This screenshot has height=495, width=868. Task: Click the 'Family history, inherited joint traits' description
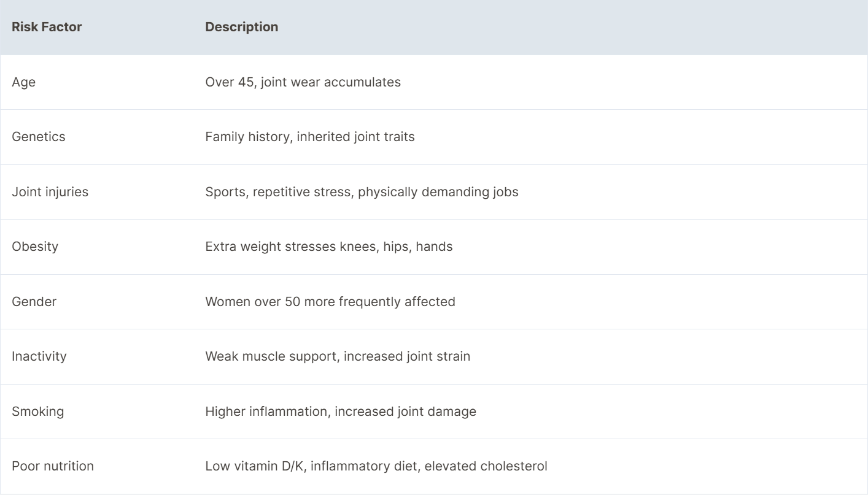[x=310, y=137]
